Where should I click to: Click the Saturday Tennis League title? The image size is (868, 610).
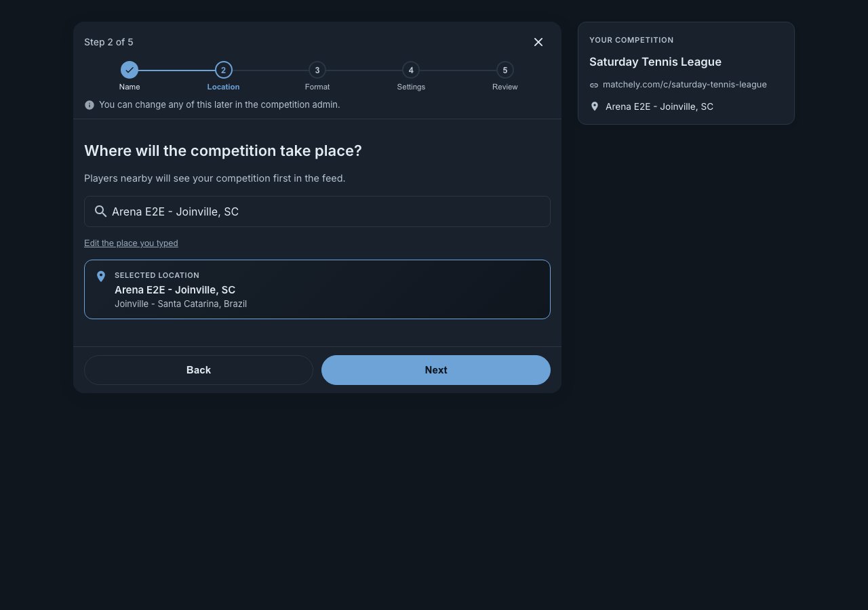(x=655, y=62)
